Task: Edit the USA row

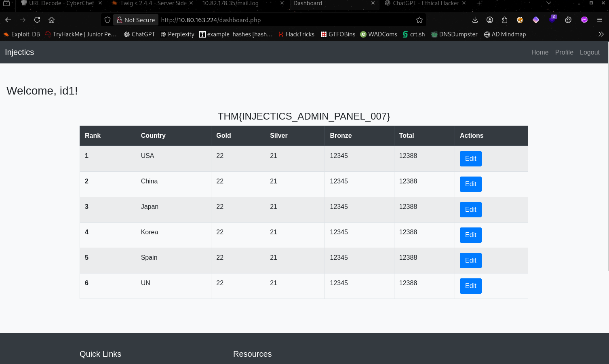Action: click(470, 159)
